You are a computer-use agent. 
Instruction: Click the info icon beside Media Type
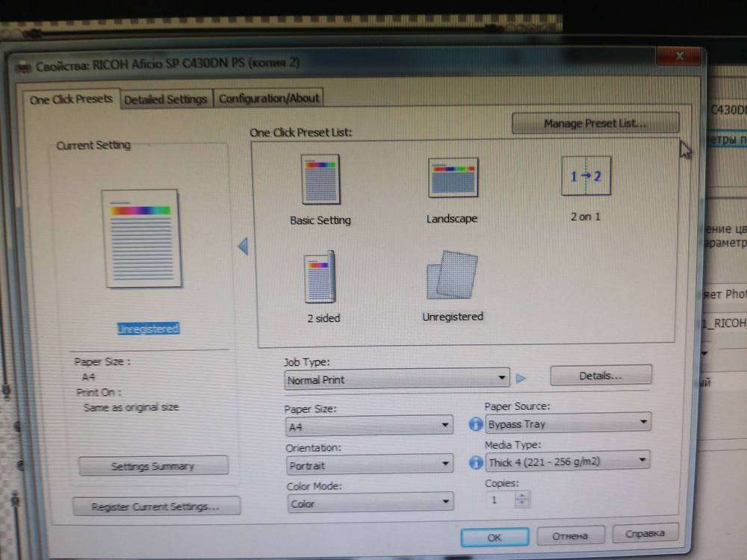475,463
